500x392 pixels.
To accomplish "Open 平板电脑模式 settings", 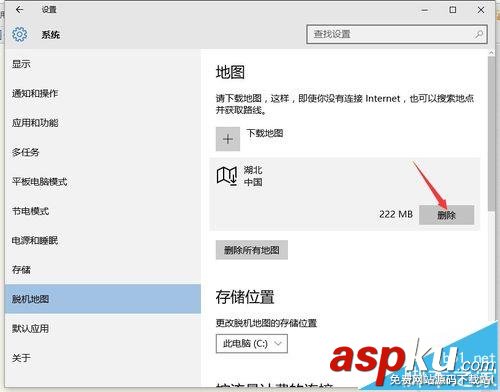I will pos(103,182).
